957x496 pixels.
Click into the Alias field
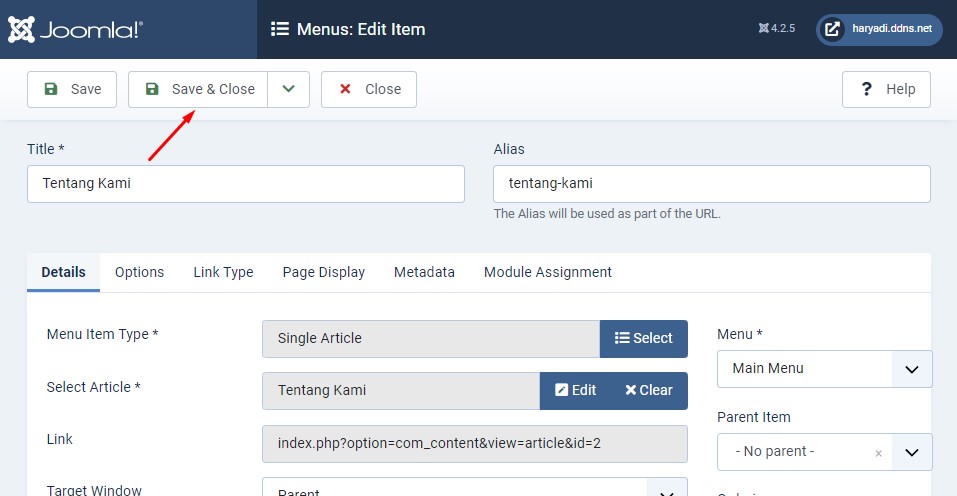pyautogui.click(x=711, y=184)
